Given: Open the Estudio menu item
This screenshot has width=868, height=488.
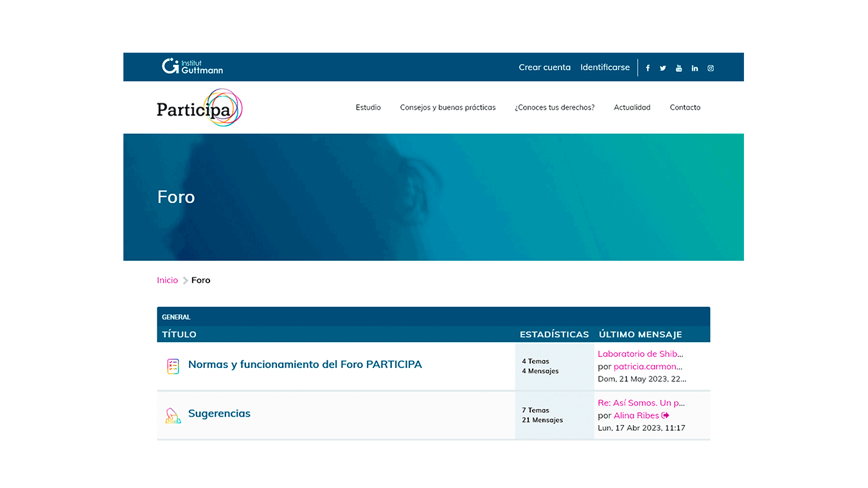Looking at the screenshot, I should (x=368, y=107).
